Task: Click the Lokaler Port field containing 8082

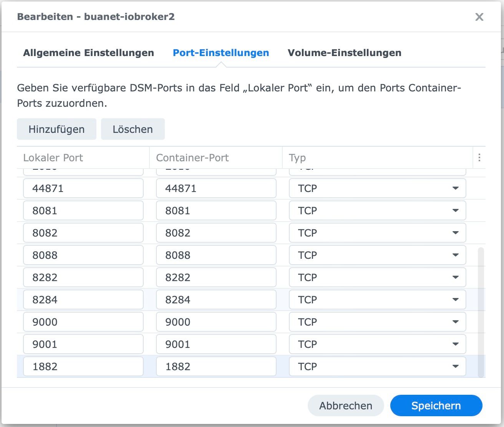Action: [83, 233]
